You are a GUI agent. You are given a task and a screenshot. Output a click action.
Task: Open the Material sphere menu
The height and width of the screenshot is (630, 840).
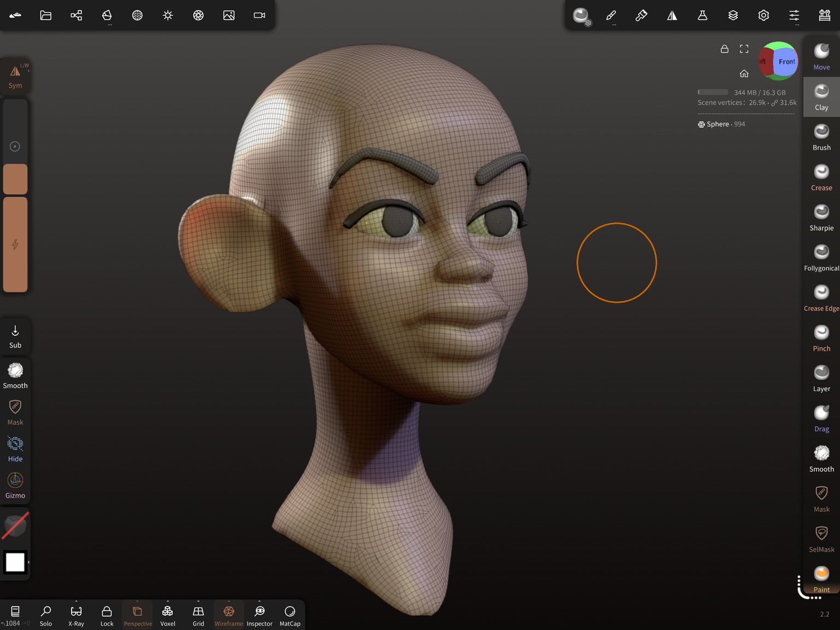(x=137, y=15)
